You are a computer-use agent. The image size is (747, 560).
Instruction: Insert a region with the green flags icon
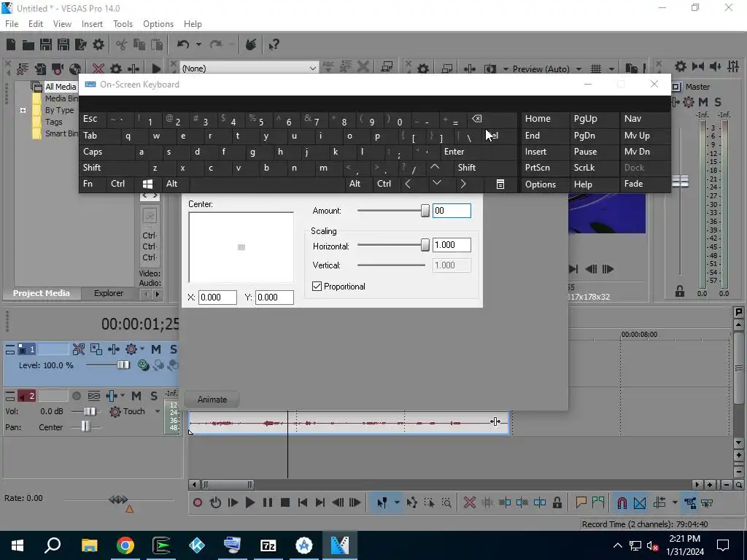(598, 502)
